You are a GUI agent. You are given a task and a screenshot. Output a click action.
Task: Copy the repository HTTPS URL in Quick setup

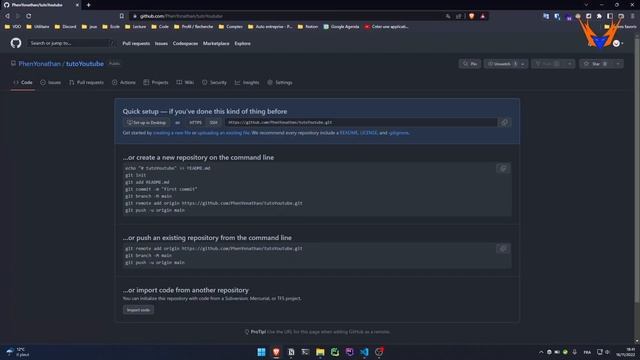coord(504,122)
